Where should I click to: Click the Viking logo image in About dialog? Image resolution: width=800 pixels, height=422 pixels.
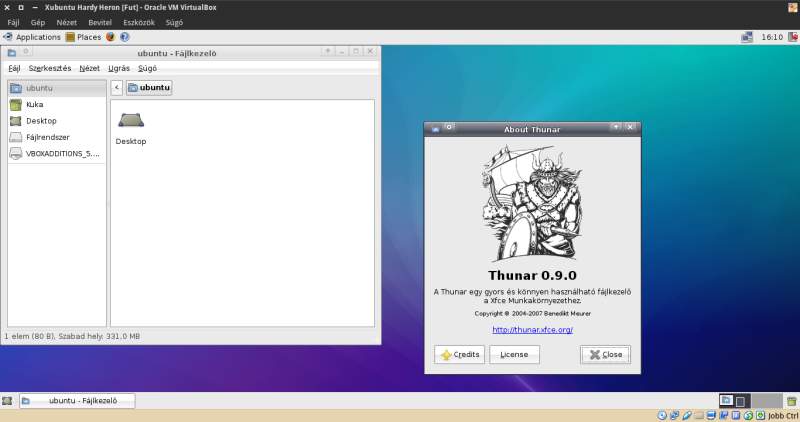tap(532, 204)
